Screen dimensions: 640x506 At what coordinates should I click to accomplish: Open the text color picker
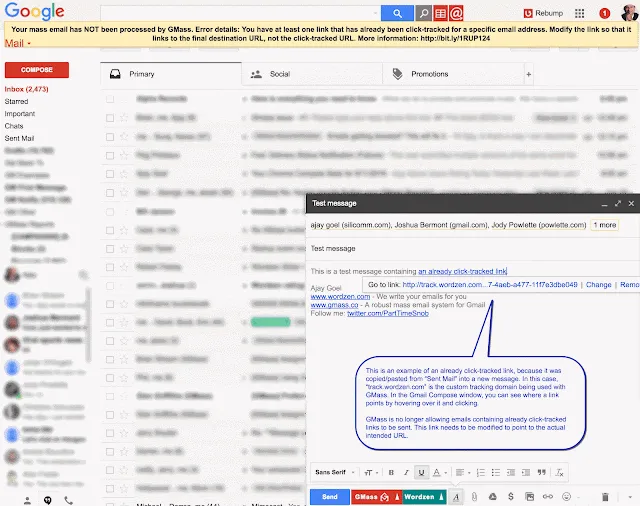[439, 473]
